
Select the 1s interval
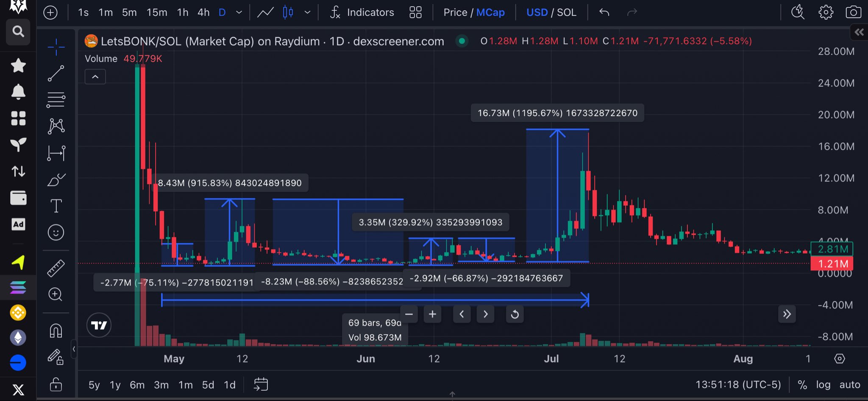click(83, 12)
